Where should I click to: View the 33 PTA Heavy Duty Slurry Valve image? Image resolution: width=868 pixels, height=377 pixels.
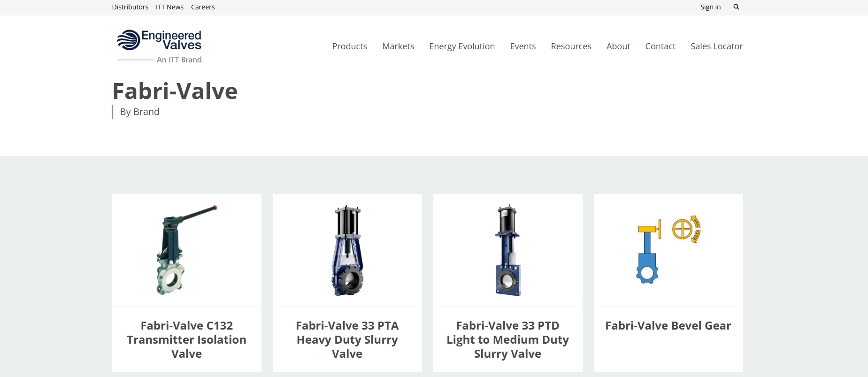[x=347, y=250]
